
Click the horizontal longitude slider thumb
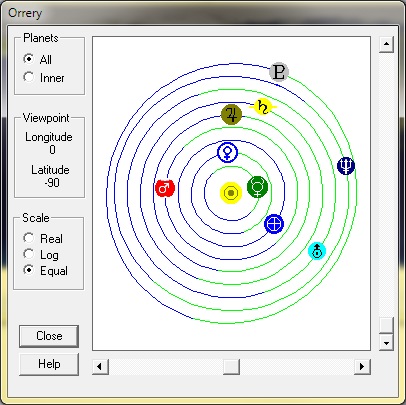231,367
